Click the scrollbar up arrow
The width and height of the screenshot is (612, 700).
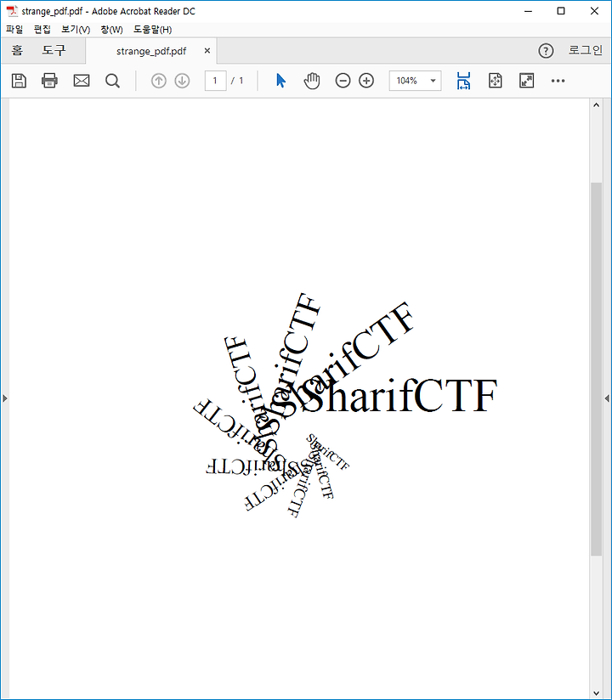tap(596, 105)
